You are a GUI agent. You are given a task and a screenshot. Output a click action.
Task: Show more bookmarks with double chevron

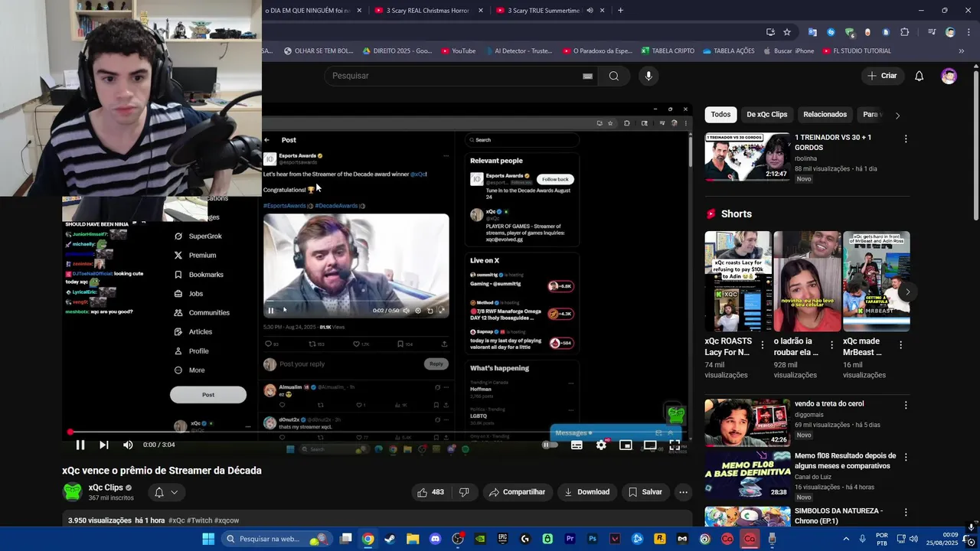pos(962,51)
